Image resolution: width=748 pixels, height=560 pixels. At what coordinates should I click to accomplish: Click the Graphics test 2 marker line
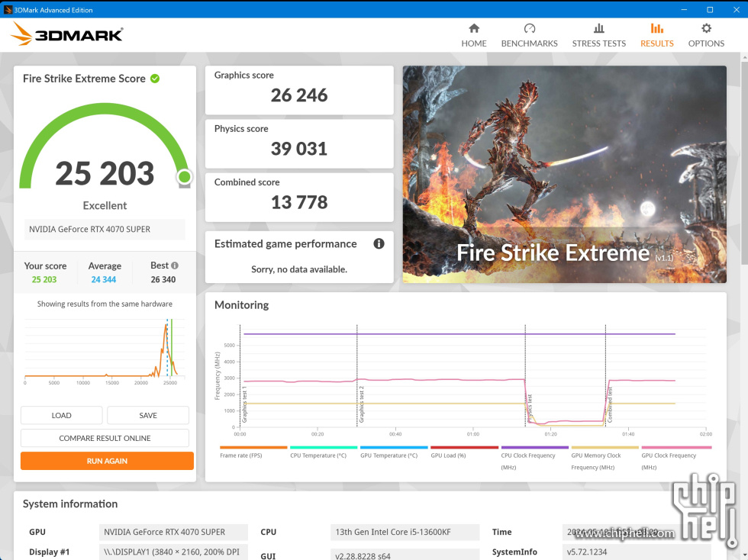click(x=357, y=376)
